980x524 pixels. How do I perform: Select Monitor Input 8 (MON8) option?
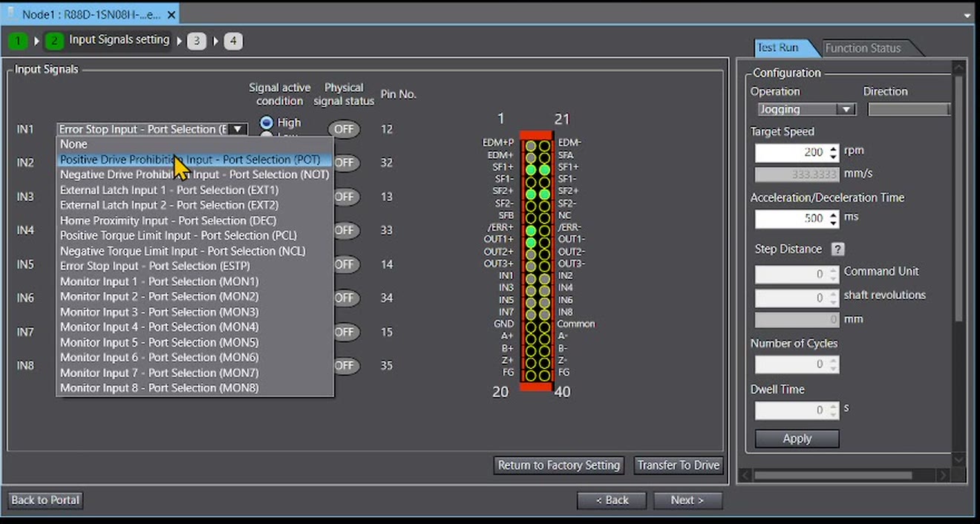tap(195, 387)
